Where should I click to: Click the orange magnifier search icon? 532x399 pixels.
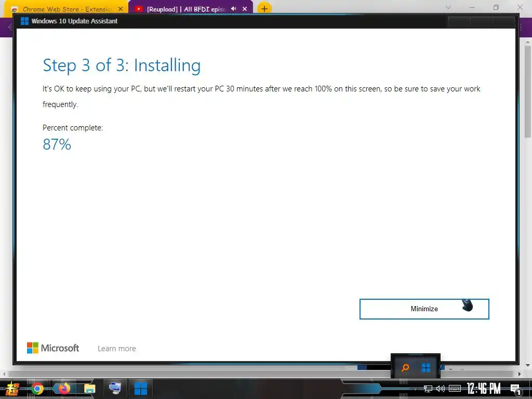coord(405,367)
